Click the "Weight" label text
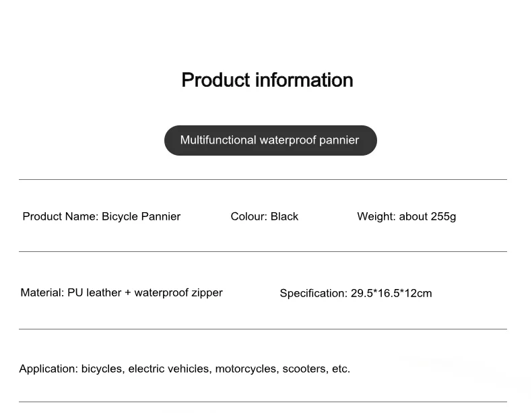Screen dimensions: 532x413 (x=375, y=216)
